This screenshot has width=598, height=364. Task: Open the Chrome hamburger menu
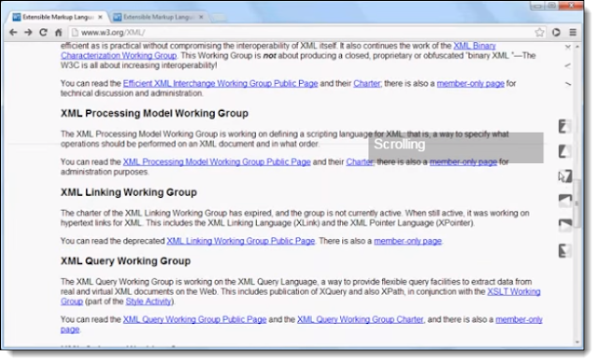click(x=573, y=33)
